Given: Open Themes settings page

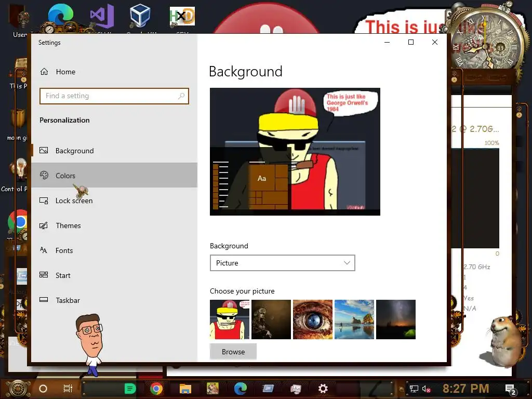Looking at the screenshot, I should 114,225.
